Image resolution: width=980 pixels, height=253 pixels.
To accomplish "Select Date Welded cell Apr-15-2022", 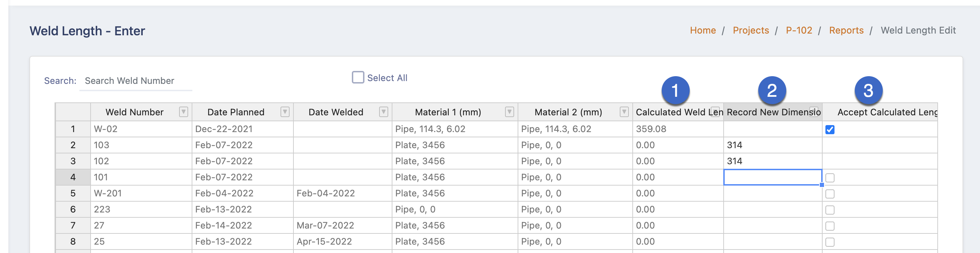I will [343, 241].
